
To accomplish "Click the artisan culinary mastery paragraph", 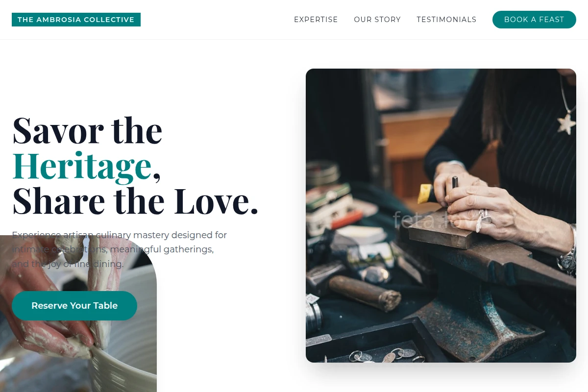I will pos(120,249).
